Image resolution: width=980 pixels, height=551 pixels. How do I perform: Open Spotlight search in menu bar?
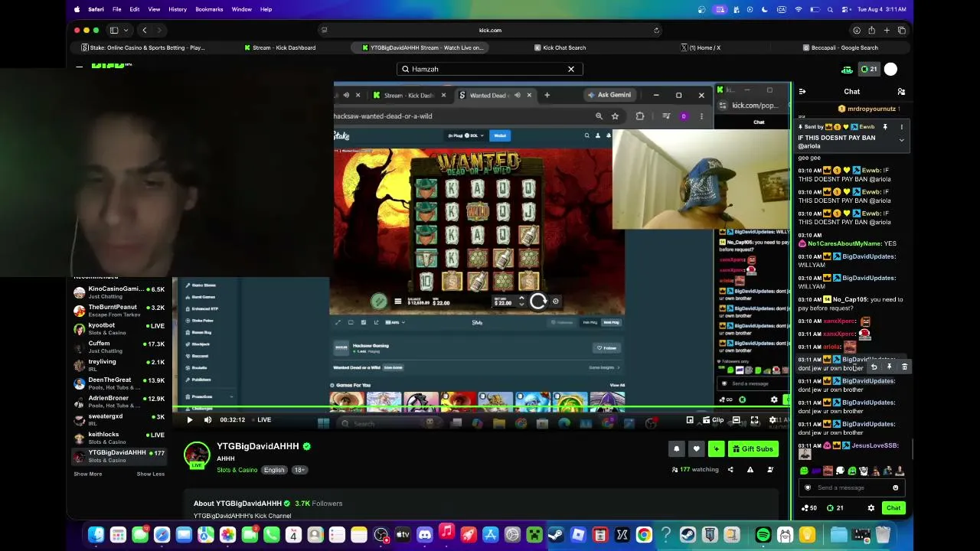click(x=831, y=9)
